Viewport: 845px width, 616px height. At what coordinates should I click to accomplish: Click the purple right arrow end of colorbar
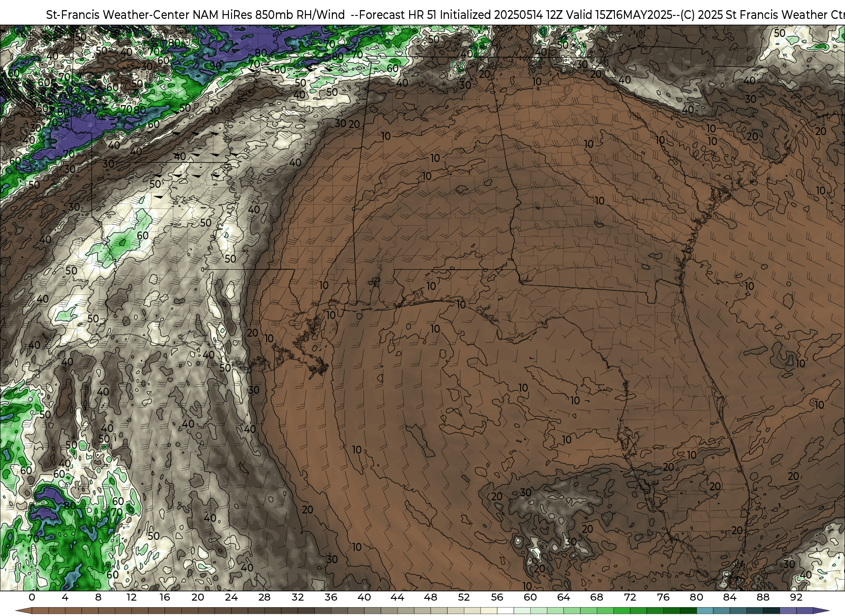pos(821,611)
